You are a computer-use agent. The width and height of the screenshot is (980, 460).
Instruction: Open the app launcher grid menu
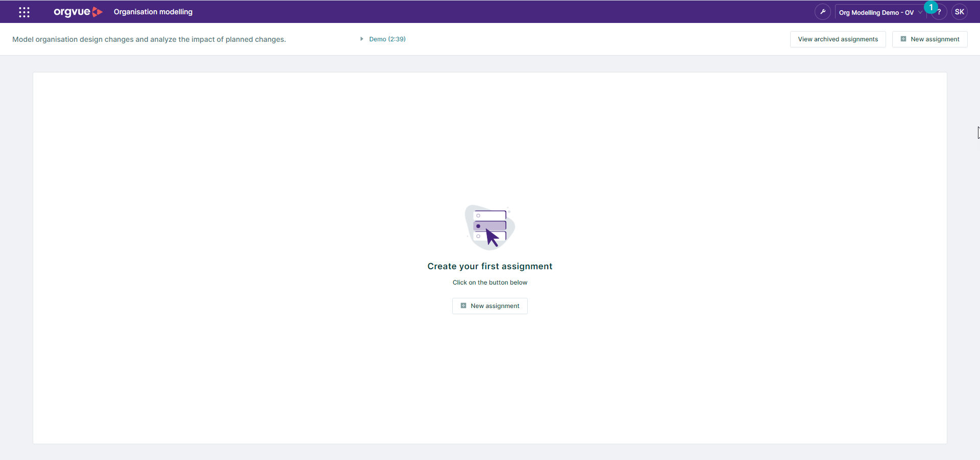[24, 12]
